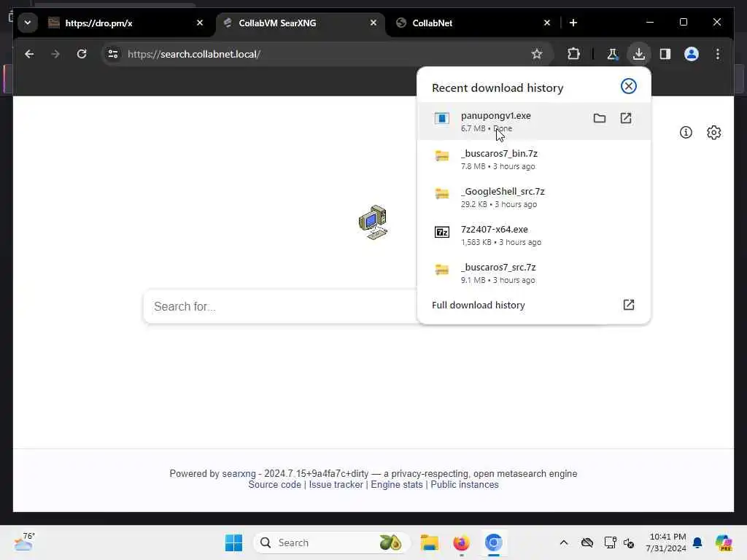The width and height of the screenshot is (747, 560).
Task: View site information icon in address bar
Action: point(113,54)
